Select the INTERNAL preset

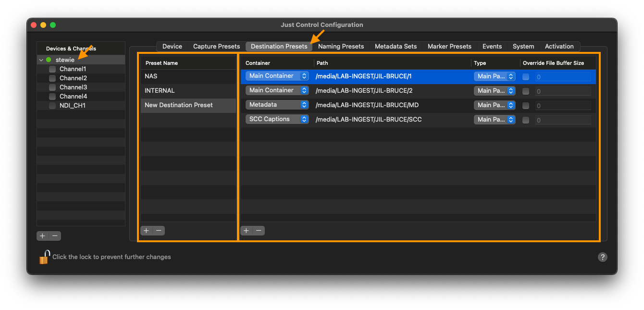point(188,91)
